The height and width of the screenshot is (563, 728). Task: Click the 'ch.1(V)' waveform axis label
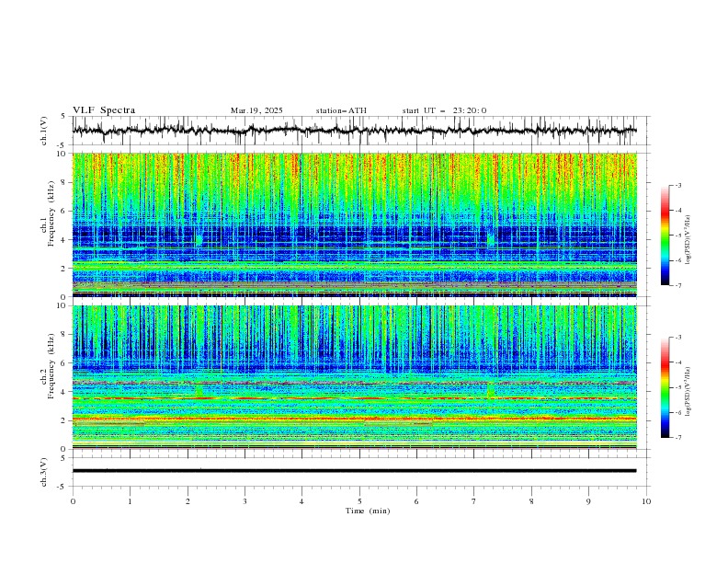click(44, 131)
